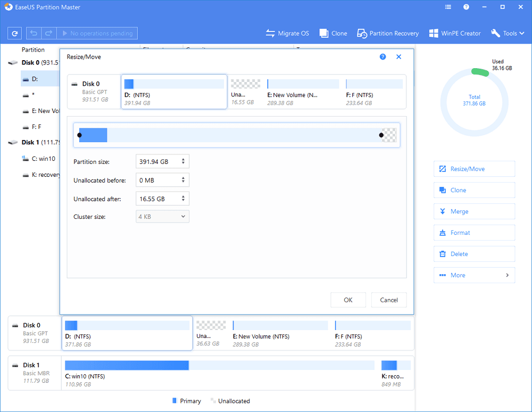Open WinPE Creator

(x=454, y=34)
